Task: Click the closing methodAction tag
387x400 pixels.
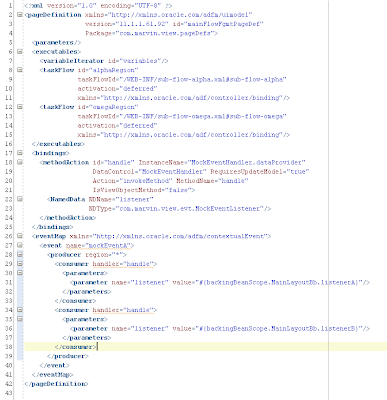Action: tap(67, 218)
